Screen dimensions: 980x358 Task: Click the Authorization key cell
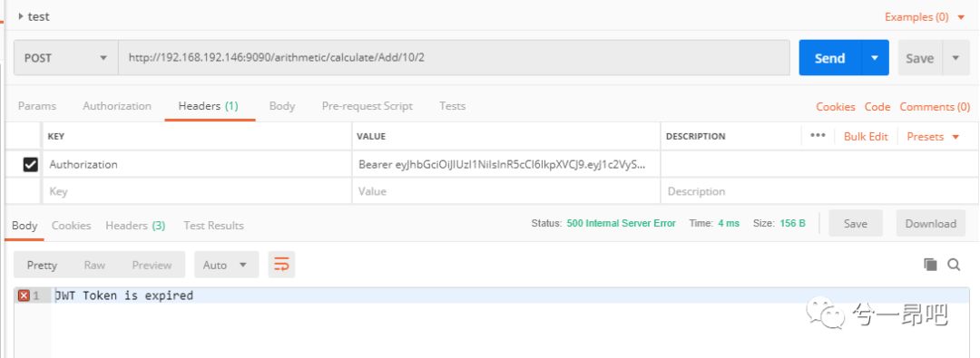point(197,164)
